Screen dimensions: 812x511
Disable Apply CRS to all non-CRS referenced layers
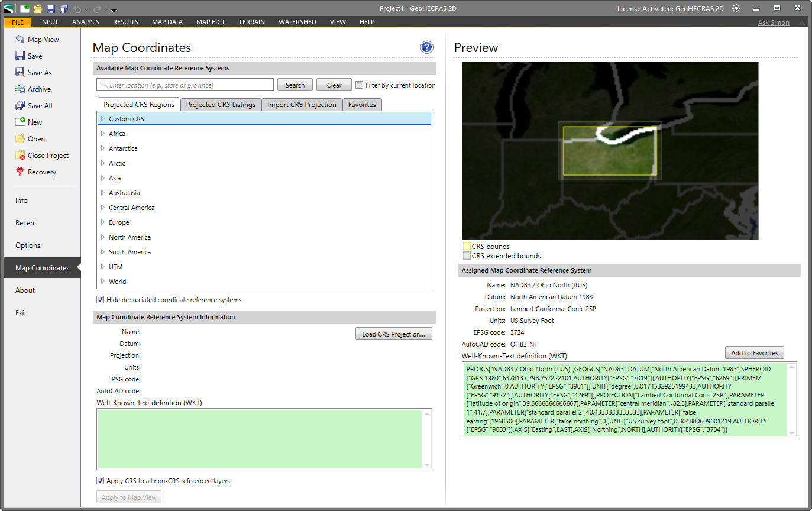click(x=101, y=481)
